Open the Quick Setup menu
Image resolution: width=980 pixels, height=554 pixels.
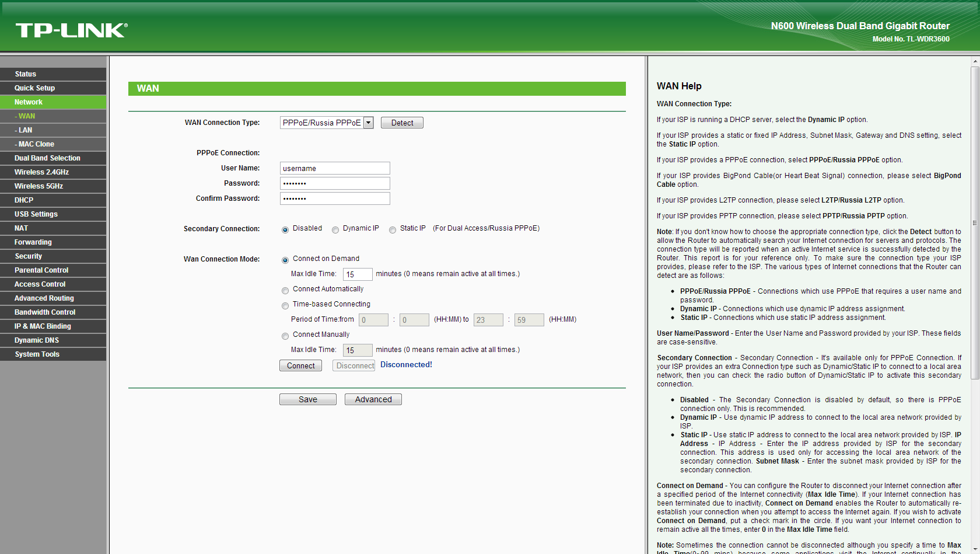coord(53,88)
